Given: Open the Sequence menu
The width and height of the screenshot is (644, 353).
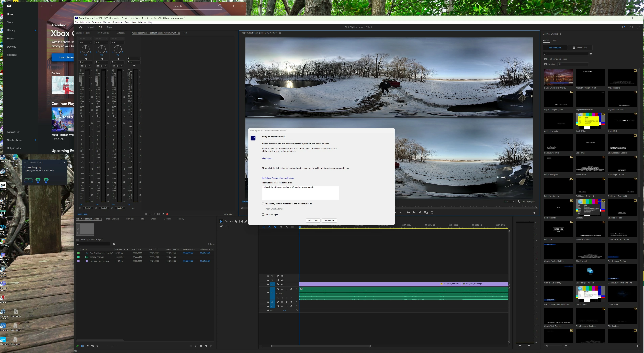Looking at the screenshot, I should (96, 22).
